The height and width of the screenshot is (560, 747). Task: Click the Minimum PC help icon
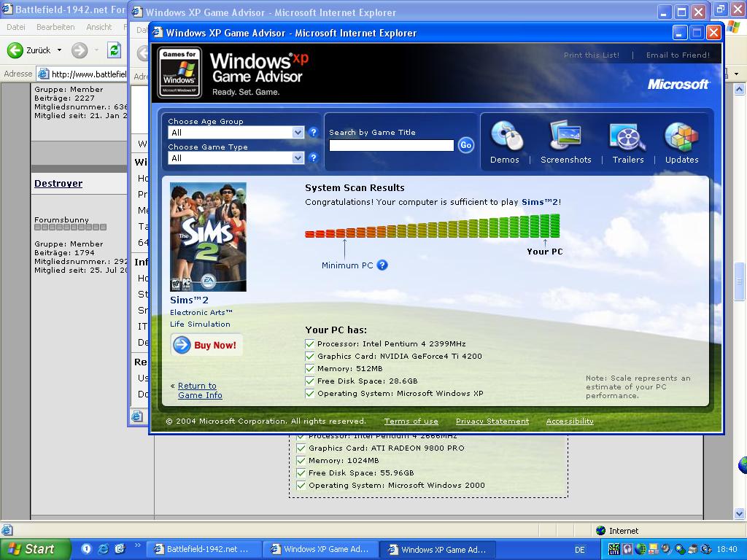[x=382, y=265]
